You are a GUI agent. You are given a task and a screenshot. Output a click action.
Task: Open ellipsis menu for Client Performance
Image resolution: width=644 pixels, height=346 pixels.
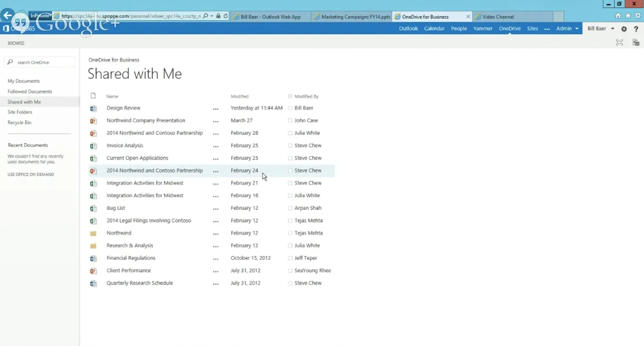coord(216,272)
